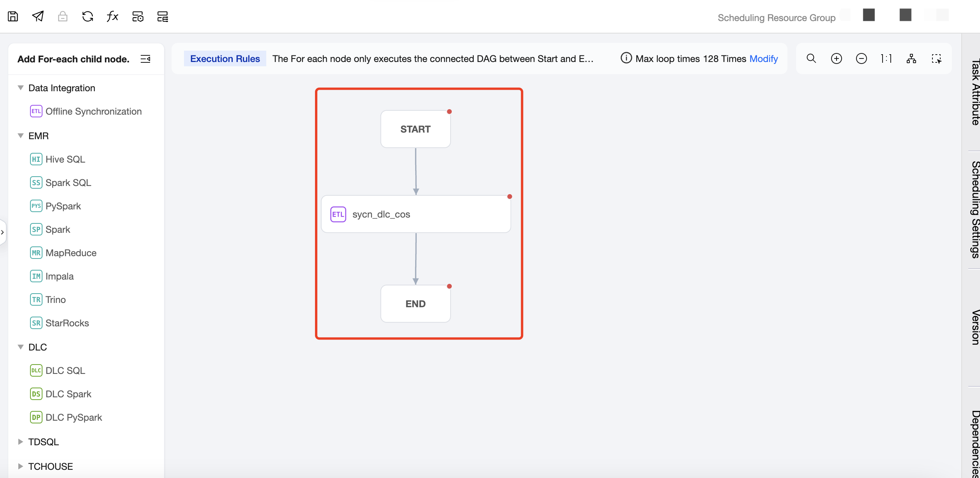Collapse the Add For-each child node panel
Image resolution: width=980 pixels, height=478 pixels.
[x=145, y=59]
